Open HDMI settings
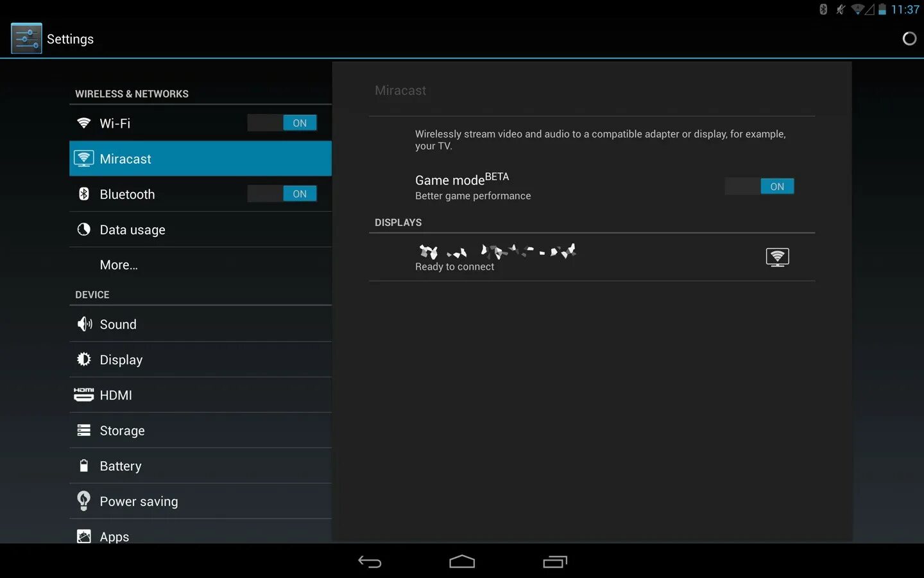The height and width of the screenshot is (578, 924). [x=200, y=394]
